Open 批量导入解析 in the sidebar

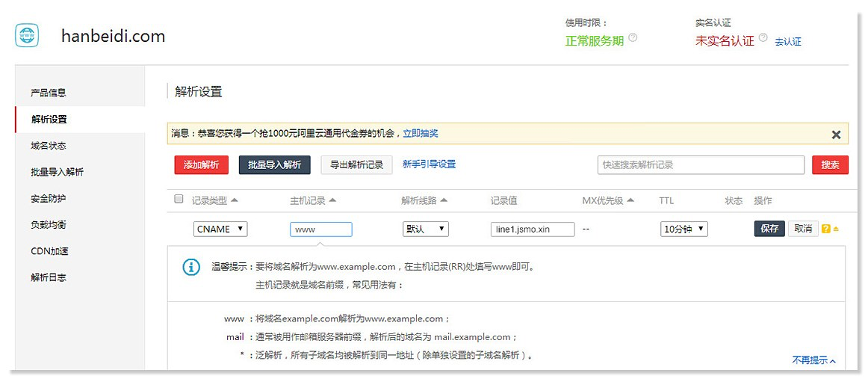pyautogui.click(x=57, y=172)
